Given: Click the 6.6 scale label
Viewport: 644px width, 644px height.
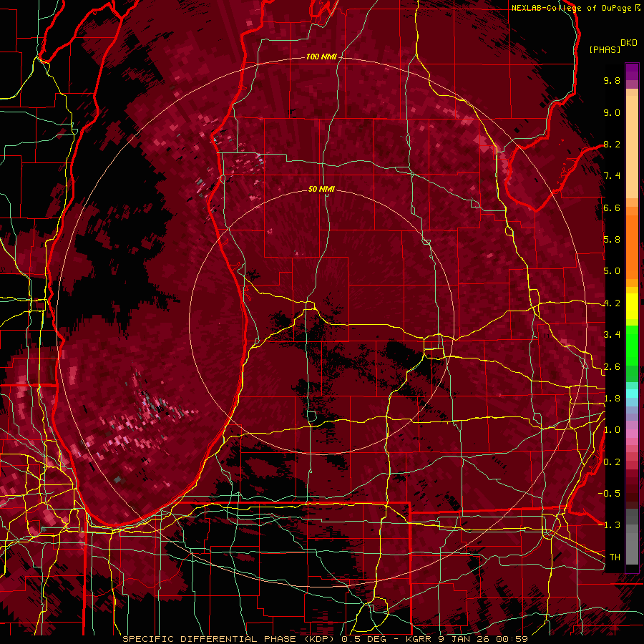Looking at the screenshot, I should (612, 208).
